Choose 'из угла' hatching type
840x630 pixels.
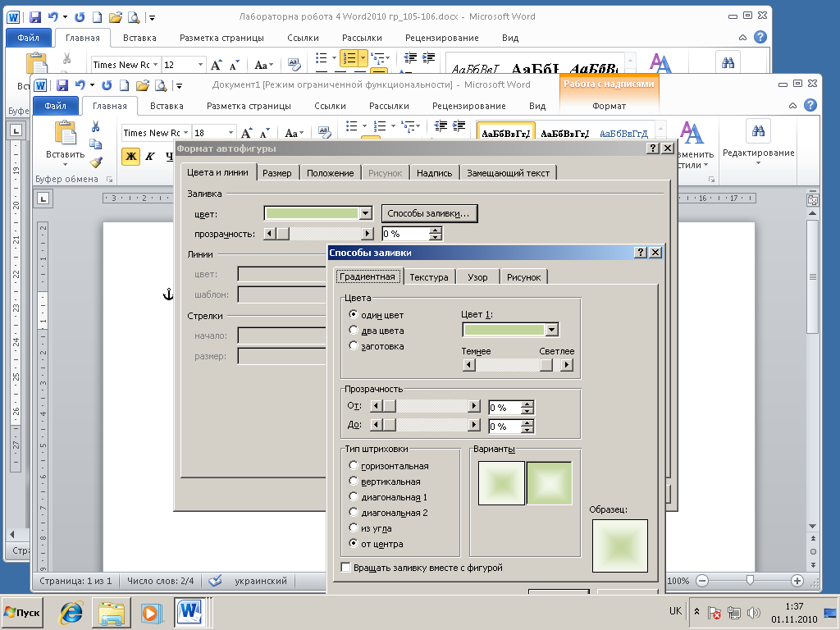coord(353,527)
